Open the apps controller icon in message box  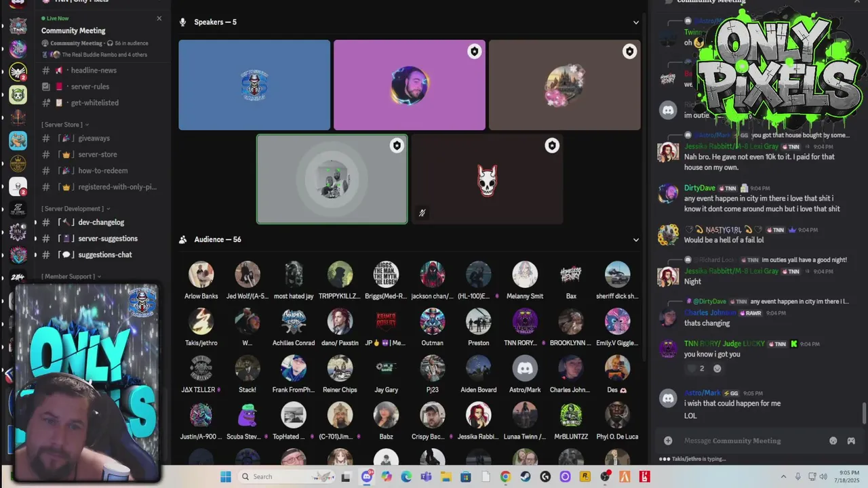[851, 441]
